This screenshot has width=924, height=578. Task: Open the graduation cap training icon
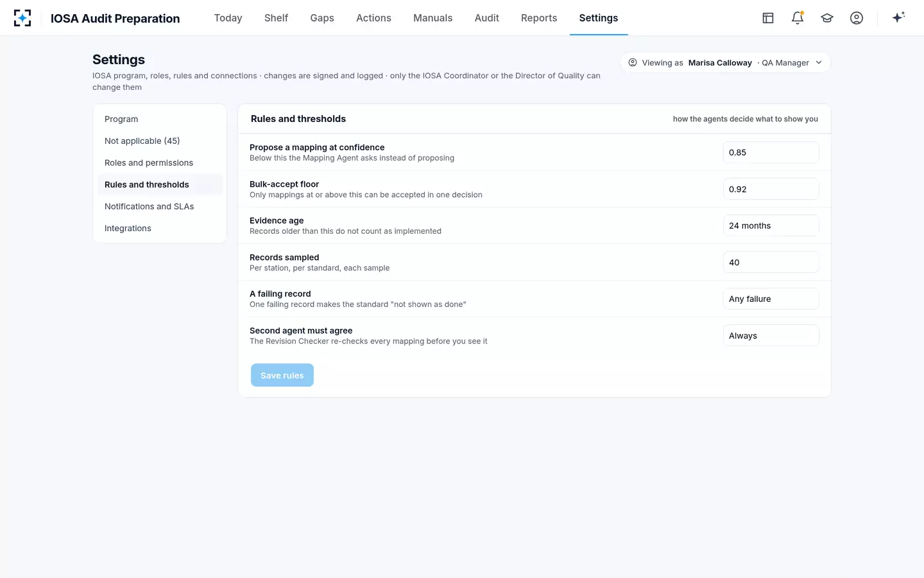827,18
